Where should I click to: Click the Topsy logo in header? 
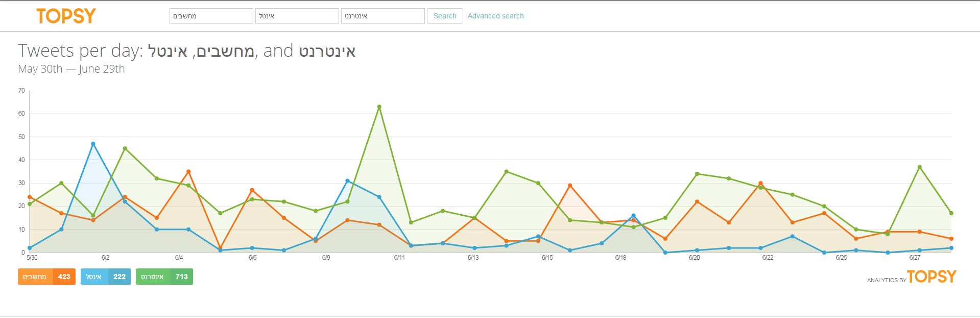pyautogui.click(x=66, y=16)
